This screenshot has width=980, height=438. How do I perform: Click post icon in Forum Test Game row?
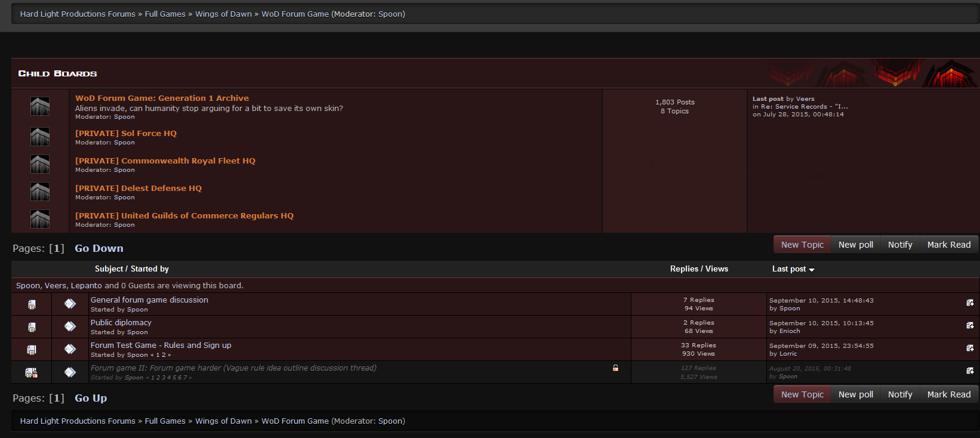[70, 349]
